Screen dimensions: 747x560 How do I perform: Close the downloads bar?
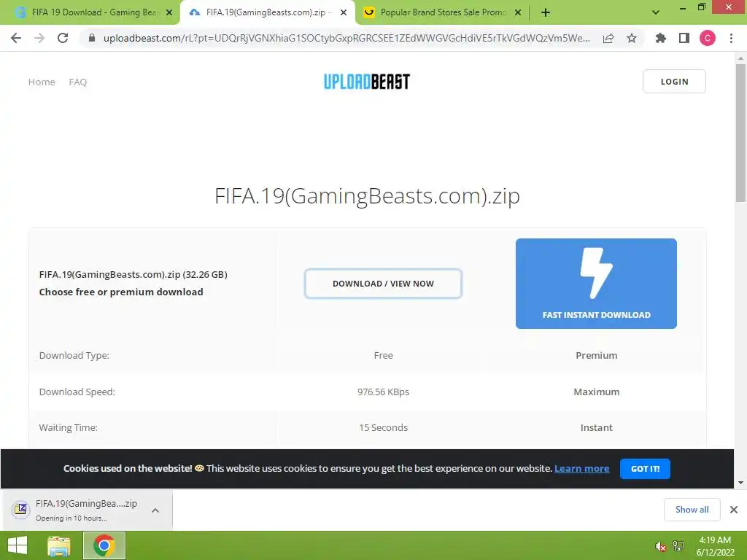click(734, 510)
